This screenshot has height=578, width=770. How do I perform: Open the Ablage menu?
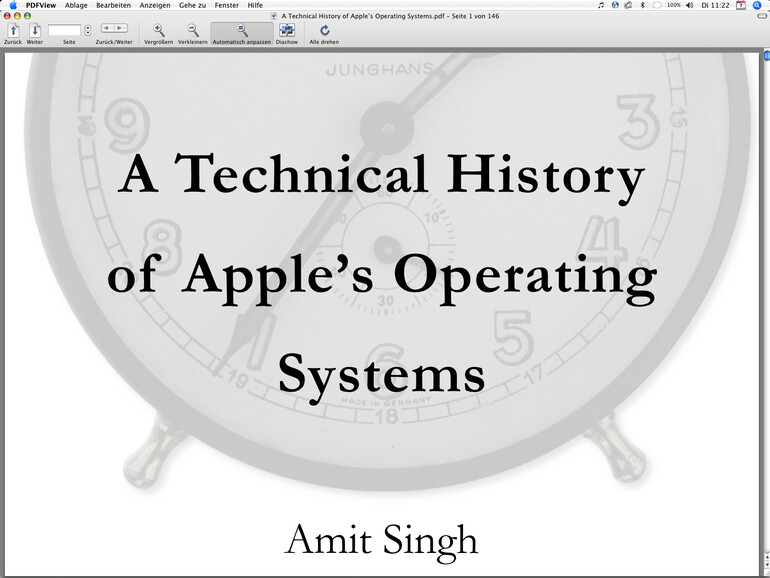tap(76, 5)
